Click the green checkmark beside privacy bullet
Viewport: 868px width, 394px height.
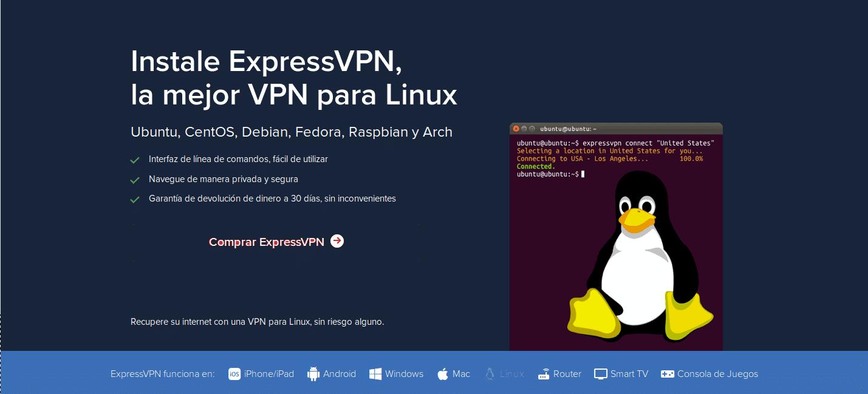click(135, 179)
